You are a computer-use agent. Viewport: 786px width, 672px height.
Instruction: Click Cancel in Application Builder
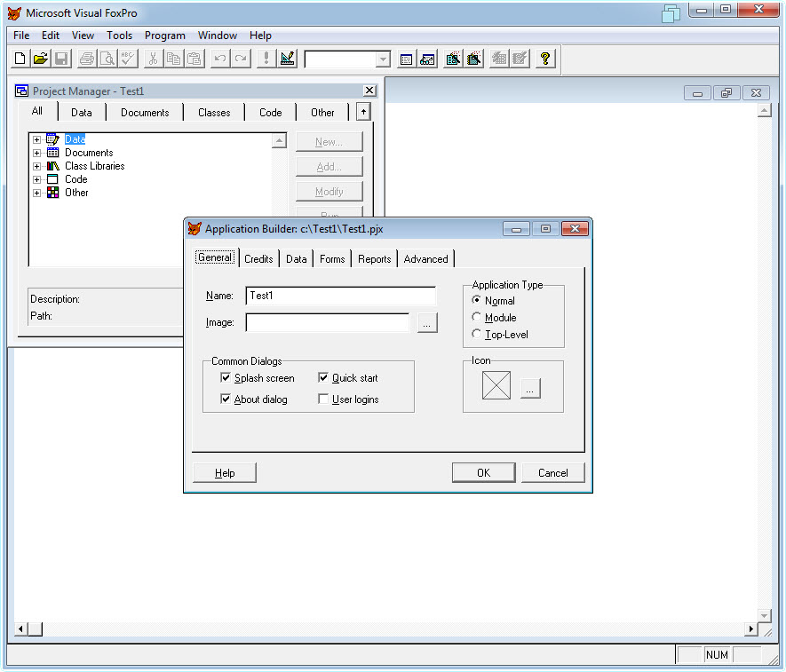553,472
